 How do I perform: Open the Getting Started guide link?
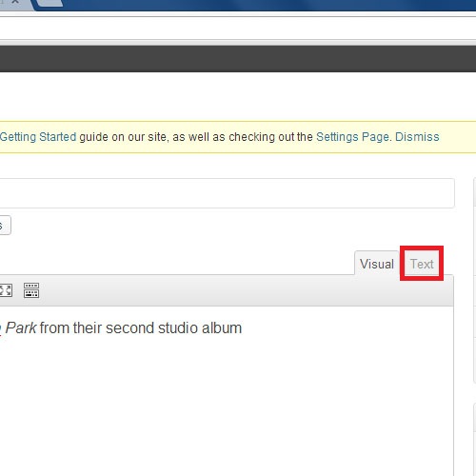38,137
